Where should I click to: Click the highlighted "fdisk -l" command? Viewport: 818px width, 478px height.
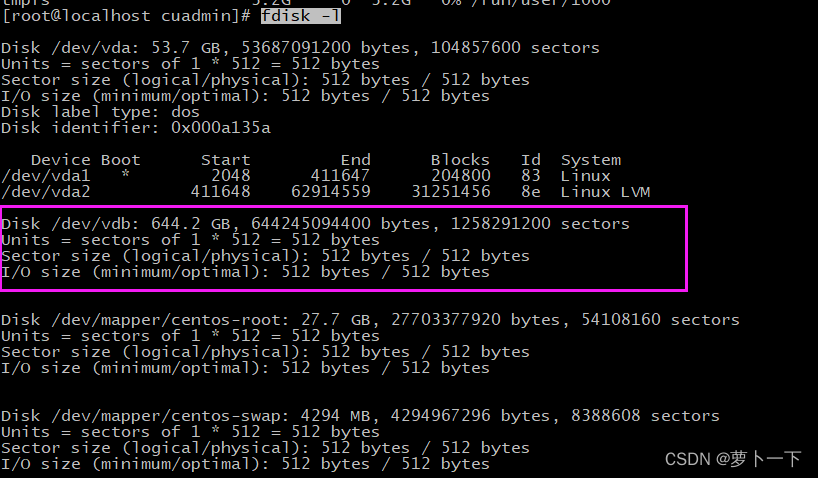click(301, 16)
